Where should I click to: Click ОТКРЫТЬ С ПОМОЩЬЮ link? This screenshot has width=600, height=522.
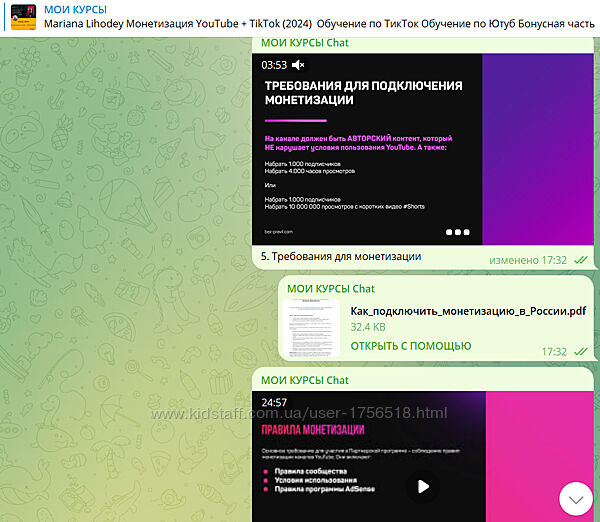coord(410,346)
